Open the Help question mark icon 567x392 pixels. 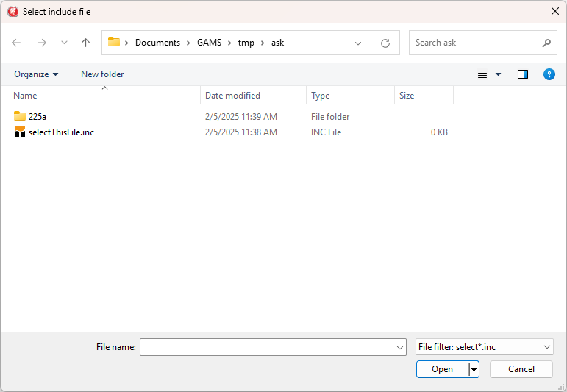point(549,74)
